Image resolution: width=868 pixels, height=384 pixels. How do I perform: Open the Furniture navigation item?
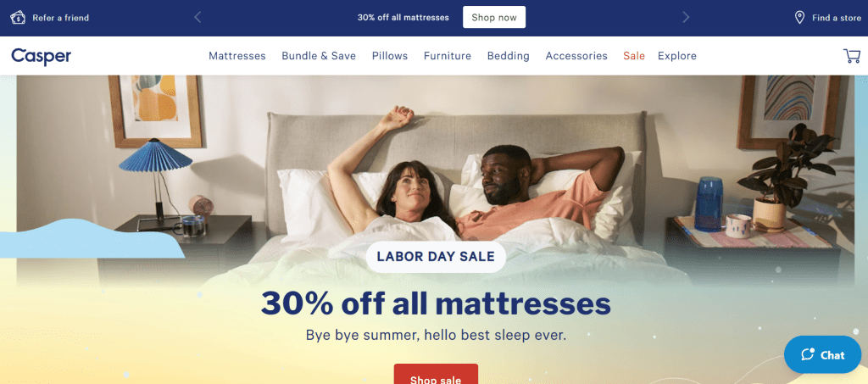[448, 56]
